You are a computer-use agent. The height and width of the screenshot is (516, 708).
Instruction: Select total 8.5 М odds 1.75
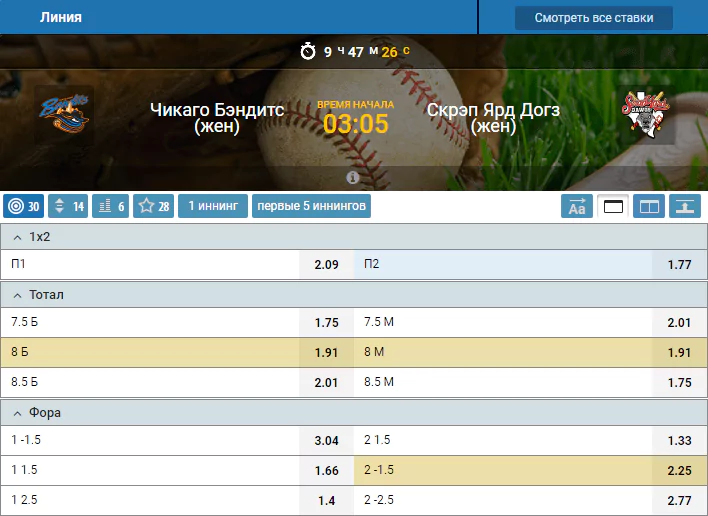[531, 382]
